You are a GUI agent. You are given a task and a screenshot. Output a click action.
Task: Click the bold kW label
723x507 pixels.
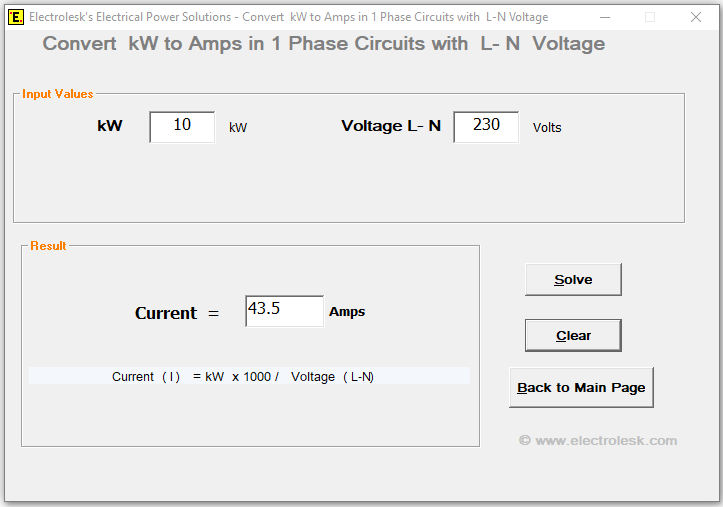[110, 126]
